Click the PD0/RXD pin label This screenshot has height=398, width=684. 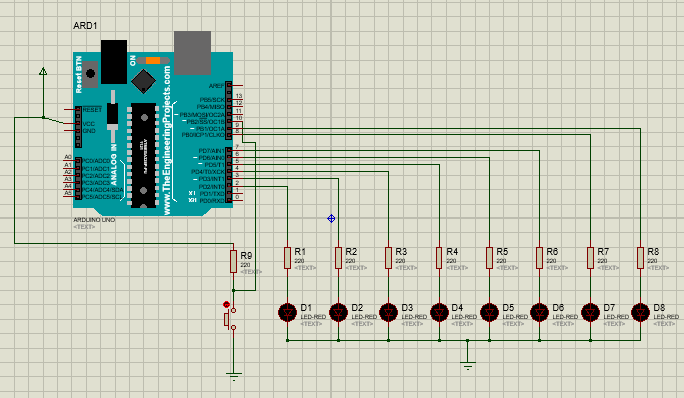212,201
